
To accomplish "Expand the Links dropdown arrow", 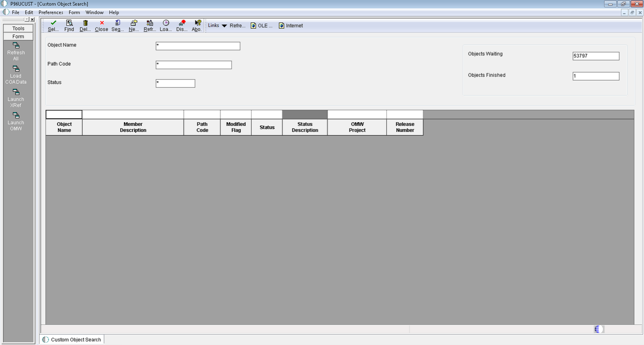I will point(224,26).
